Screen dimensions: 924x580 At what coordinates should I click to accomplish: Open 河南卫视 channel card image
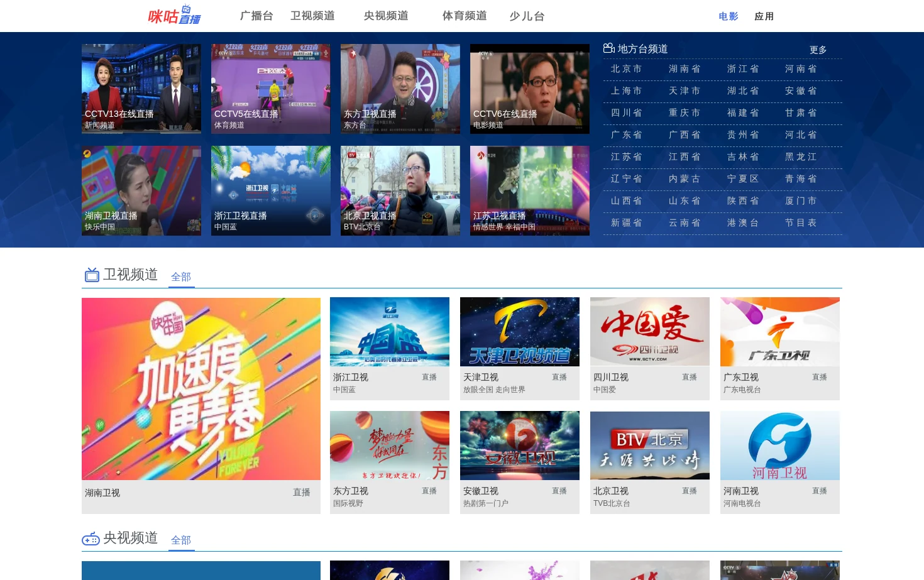point(780,446)
